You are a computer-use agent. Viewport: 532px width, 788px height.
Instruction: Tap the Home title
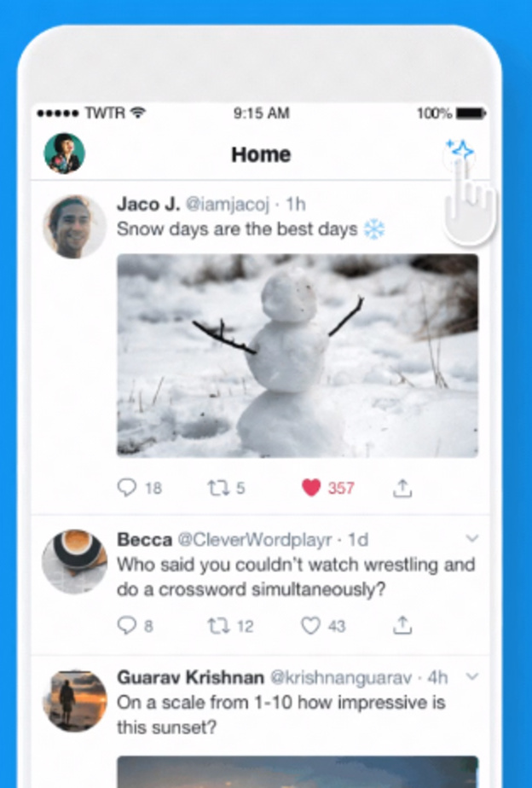coord(261,154)
